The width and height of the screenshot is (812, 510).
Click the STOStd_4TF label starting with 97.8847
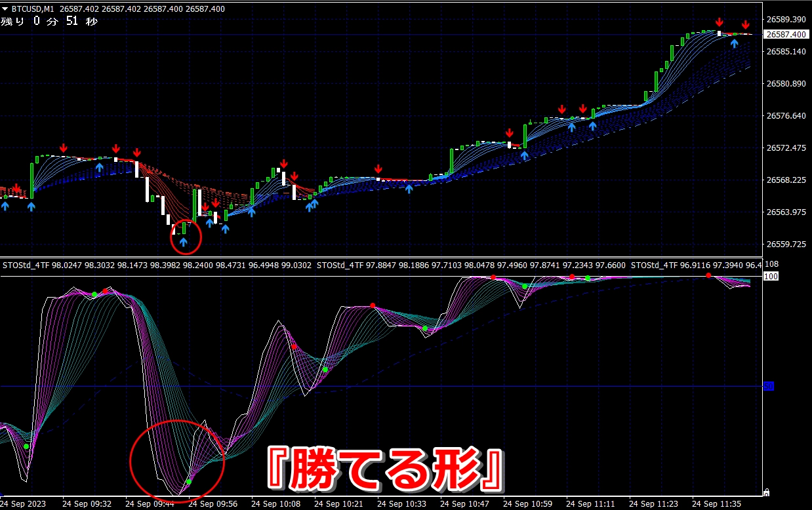pyautogui.click(x=471, y=265)
